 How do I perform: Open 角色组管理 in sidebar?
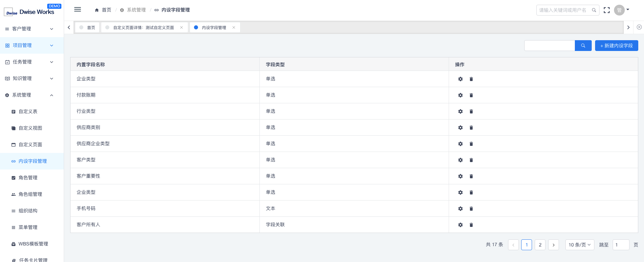[32, 194]
